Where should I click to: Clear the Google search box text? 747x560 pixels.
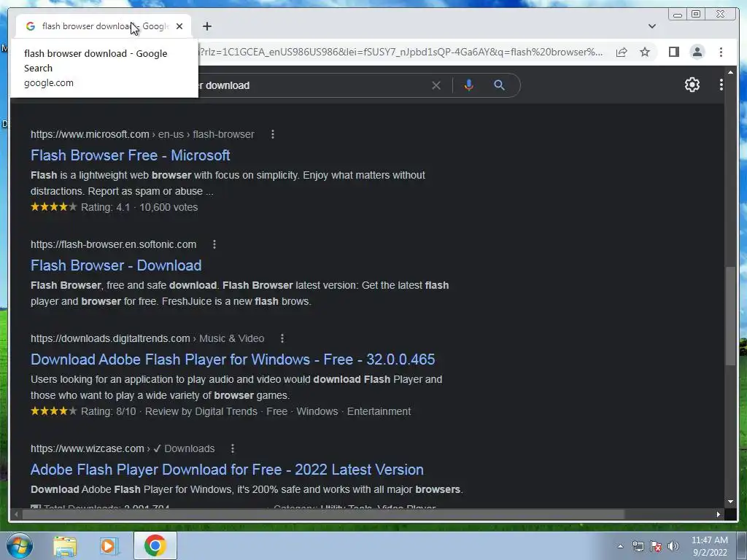[436, 85]
